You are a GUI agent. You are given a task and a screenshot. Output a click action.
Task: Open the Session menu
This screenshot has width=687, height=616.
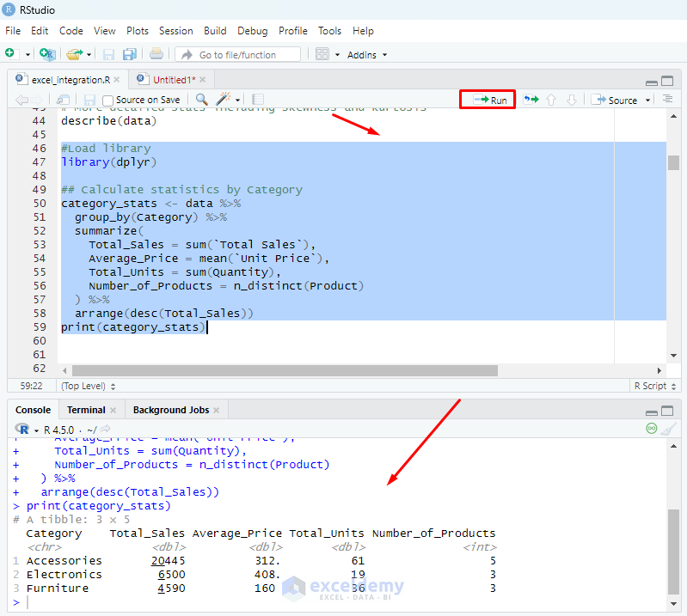(x=176, y=31)
